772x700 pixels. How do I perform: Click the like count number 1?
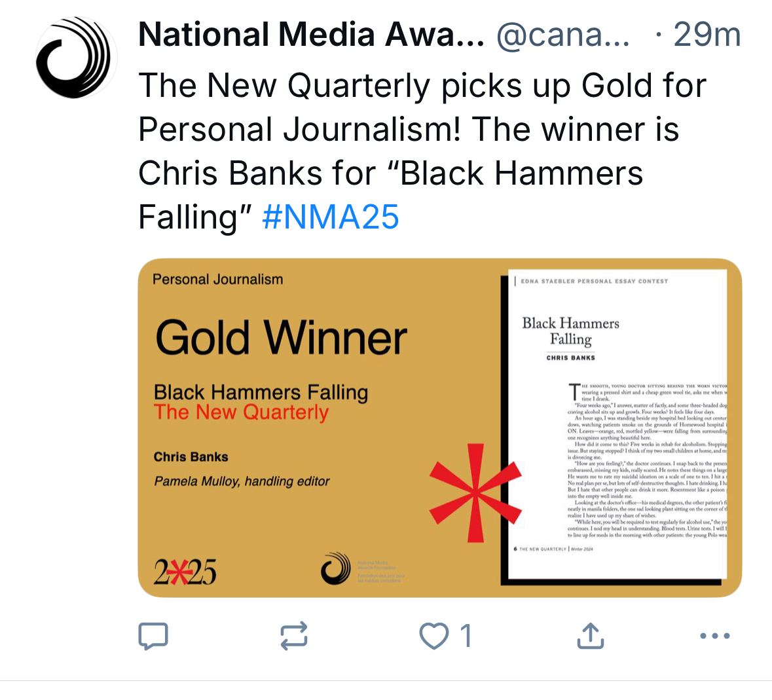[466, 636]
